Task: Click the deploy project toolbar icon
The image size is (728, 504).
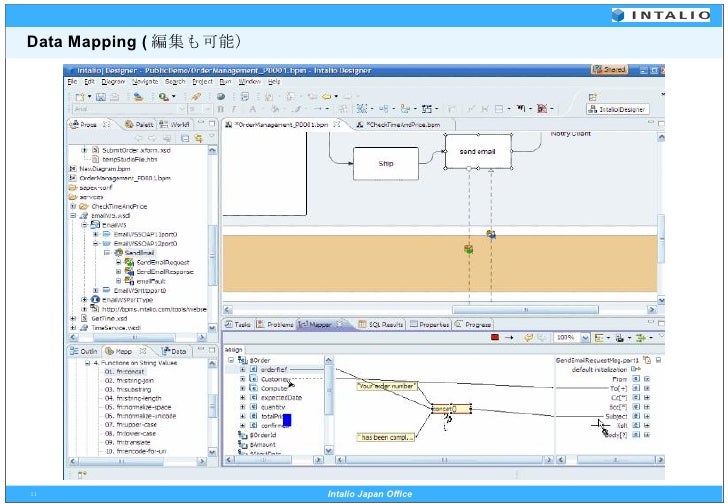Action: pos(138,97)
